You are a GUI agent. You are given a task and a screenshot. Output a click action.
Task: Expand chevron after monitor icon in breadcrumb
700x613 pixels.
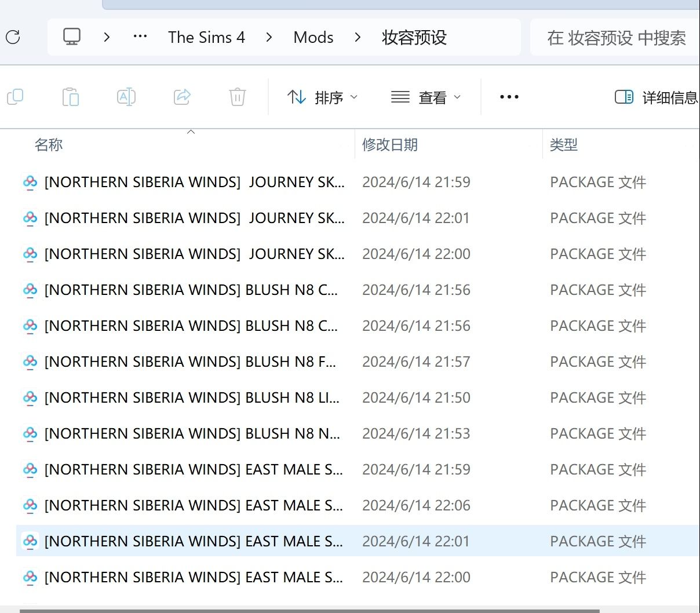click(x=107, y=37)
